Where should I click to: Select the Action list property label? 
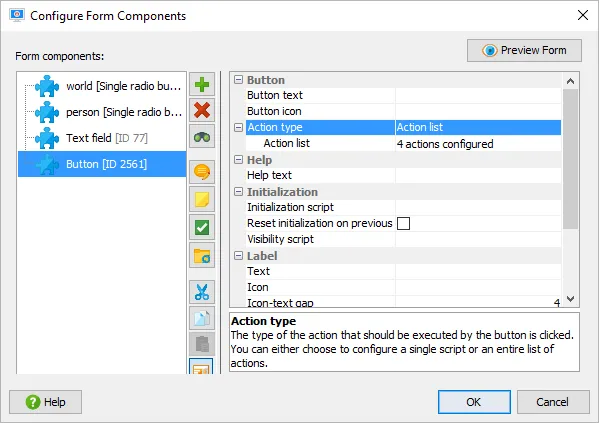[287, 143]
